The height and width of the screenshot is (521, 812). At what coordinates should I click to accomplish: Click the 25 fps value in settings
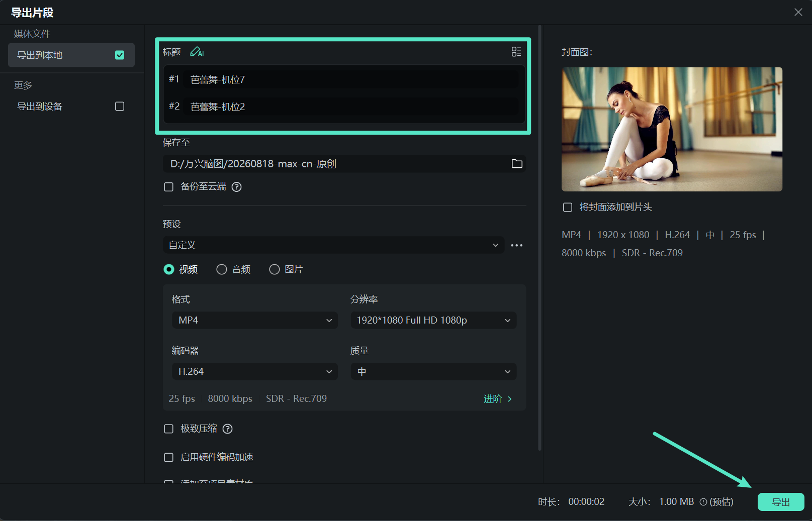[182, 399]
